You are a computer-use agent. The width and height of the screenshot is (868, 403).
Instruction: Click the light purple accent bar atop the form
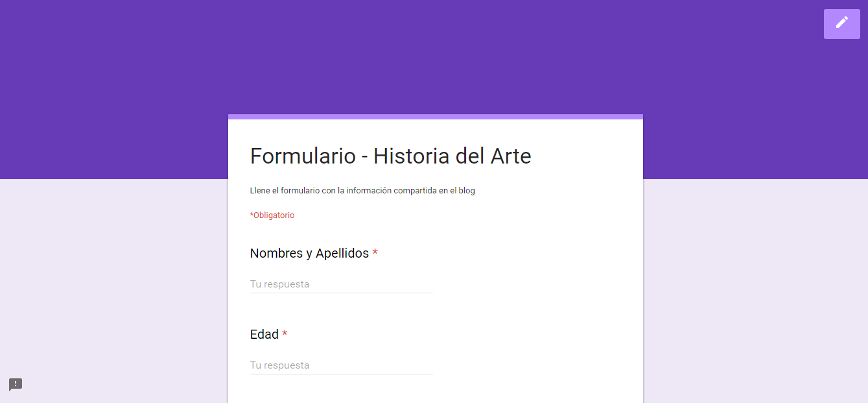[435, 117]
